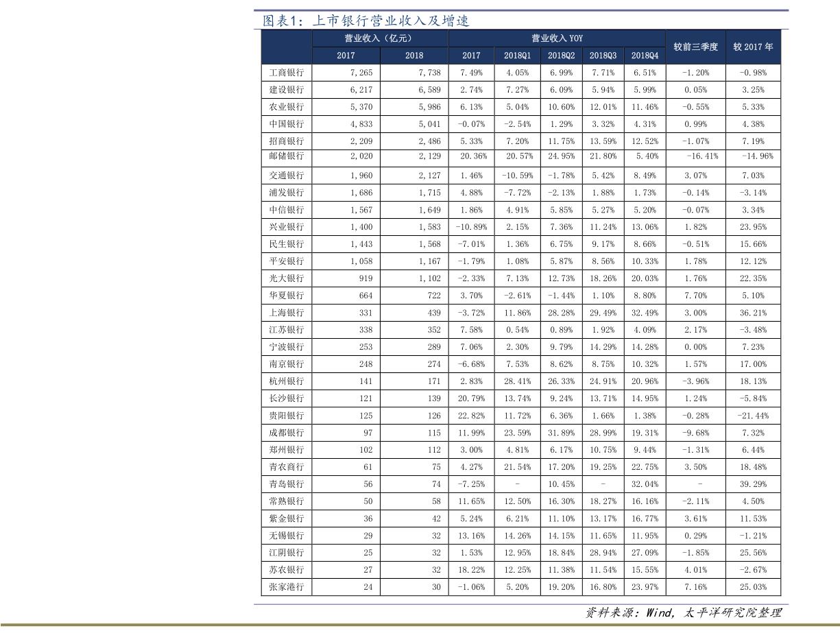840x633 pixels.
Task: Click 工商银行's 2017 revenue value 7,265
Action: (x=361, y=73)
